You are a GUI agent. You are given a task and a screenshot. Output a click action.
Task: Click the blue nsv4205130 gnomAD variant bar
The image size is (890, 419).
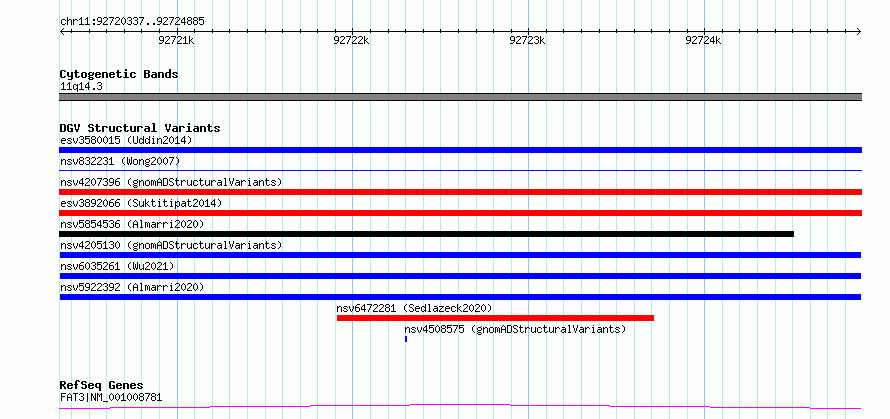460,255
